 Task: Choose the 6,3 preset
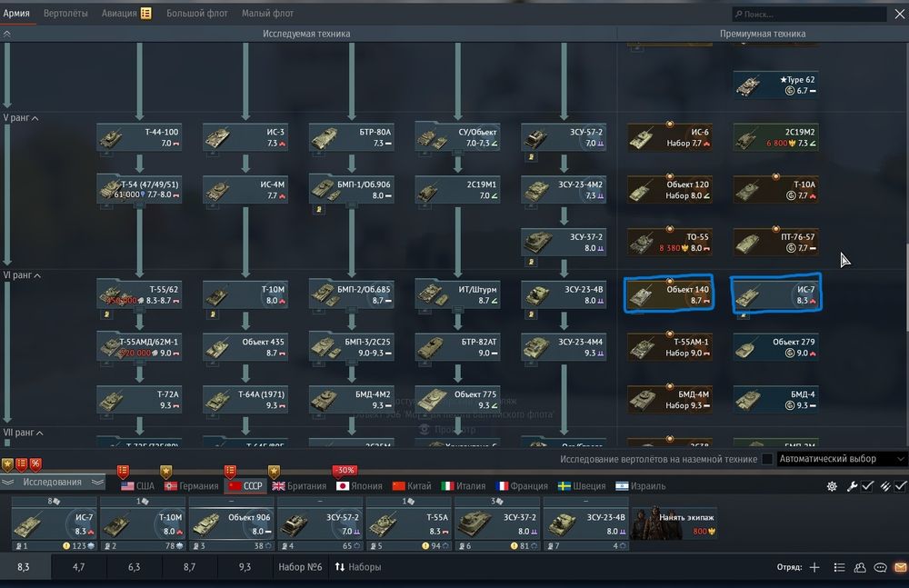click(134, 567)
